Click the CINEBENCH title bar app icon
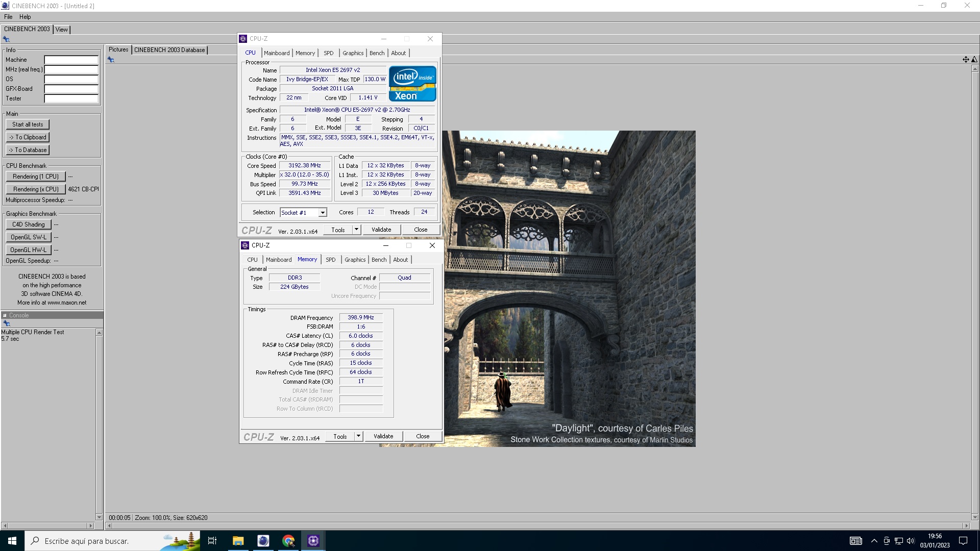Screen dimensions: 980x551 tap(5, 6)
